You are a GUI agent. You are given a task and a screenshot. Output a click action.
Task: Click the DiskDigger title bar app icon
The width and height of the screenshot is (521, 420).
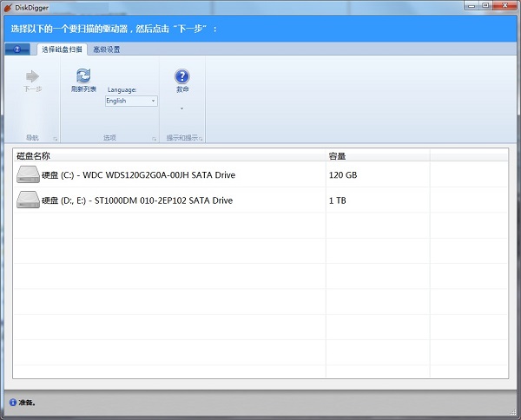8,7
